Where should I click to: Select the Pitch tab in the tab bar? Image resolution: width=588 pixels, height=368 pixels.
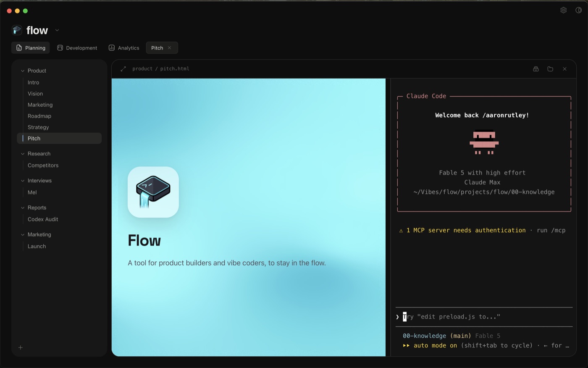157,48
